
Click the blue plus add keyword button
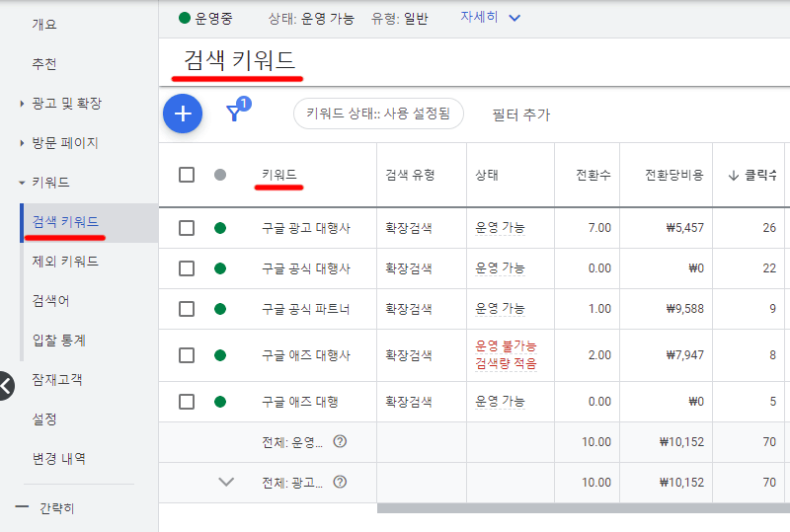[x=183, y=114]
